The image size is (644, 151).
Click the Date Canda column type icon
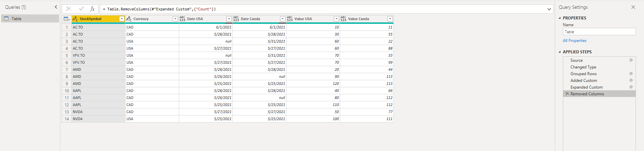236,19
